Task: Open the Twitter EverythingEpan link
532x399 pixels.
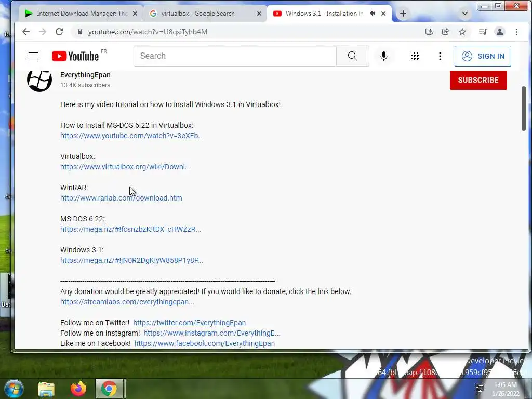Action: pyautogui.click(x=189, y=323)
